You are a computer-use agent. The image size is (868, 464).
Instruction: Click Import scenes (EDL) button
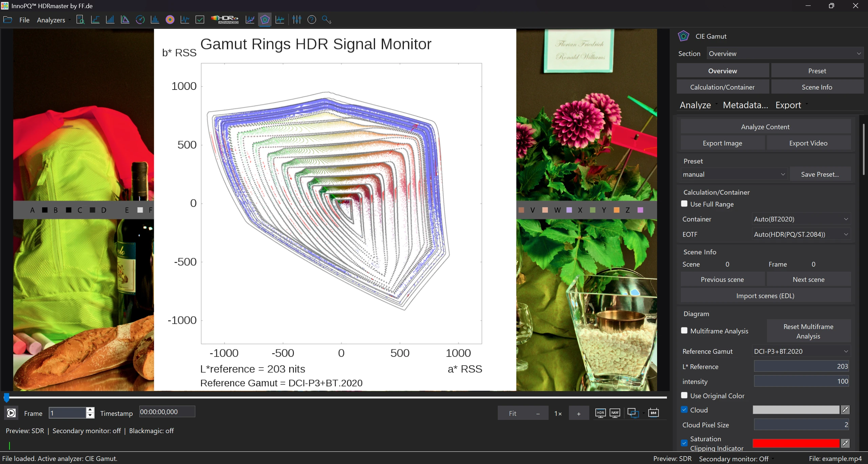[x=766, y=296]
